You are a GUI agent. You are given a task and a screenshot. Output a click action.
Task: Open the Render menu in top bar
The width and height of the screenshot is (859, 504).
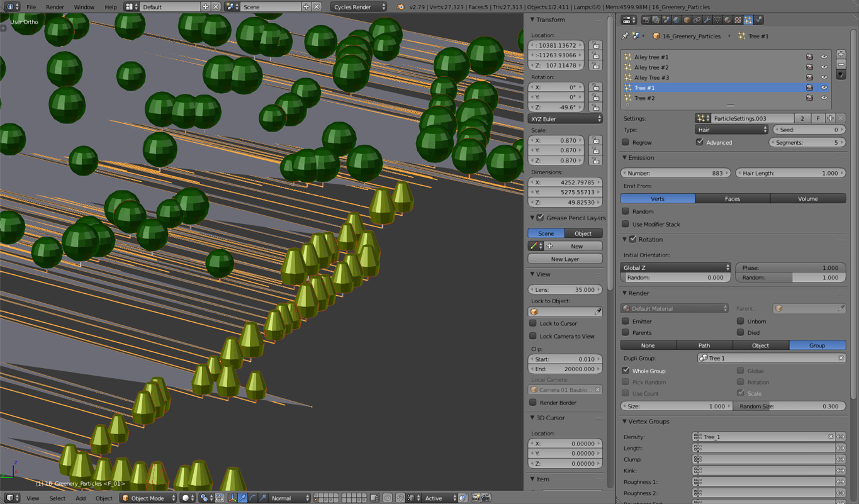pos(55,7)
